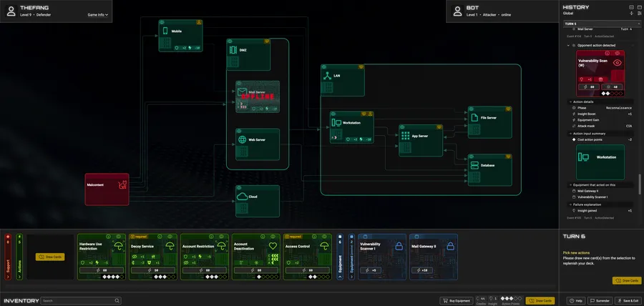The image size is (644, 306).
Task: Click the Workstation computer icon on network map
Action: pos(336,123)
